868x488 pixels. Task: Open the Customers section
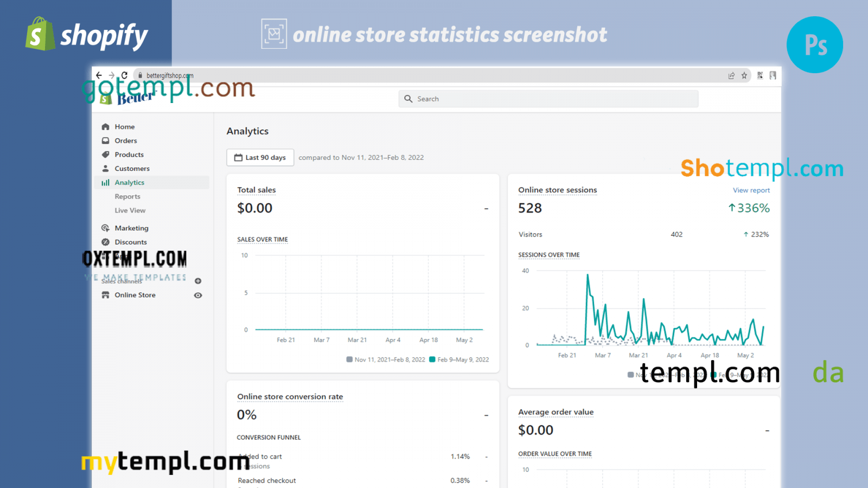coord(132,169)
